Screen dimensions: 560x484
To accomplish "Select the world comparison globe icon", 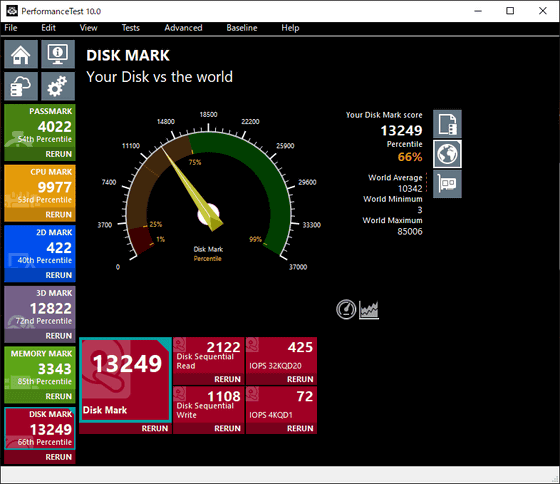I will tap(447, 154).
